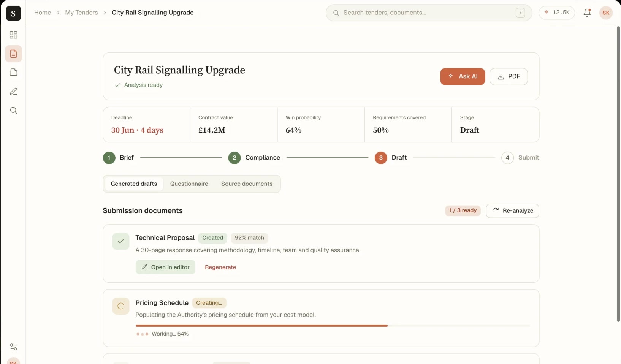Regenerate the Technical Proposal

coord(220,267)
